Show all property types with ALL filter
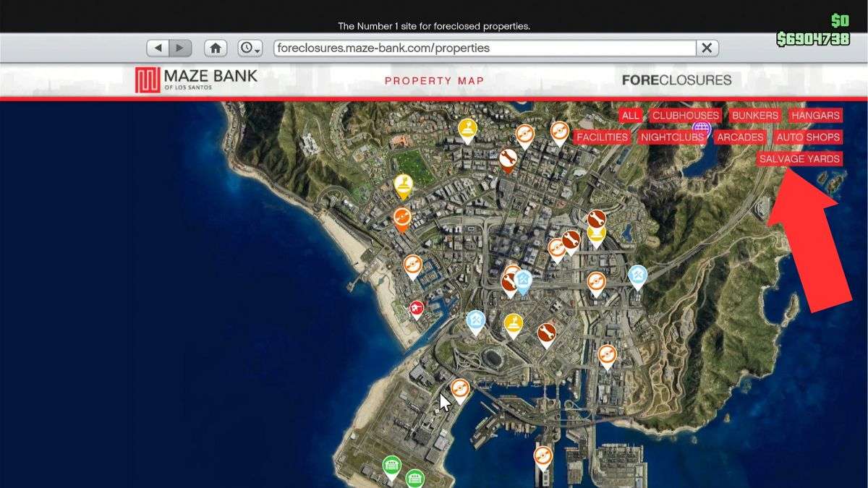 click(630, 116)
